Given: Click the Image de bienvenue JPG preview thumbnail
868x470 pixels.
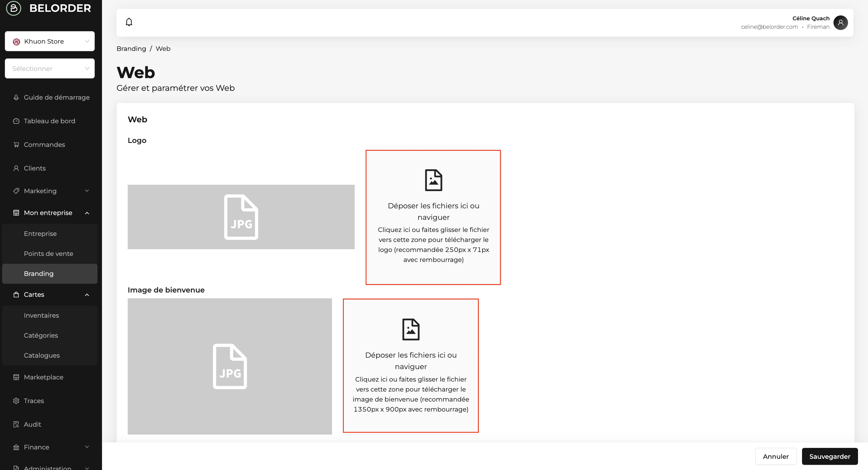Looking at the screenshot, I should click(230, 366).
